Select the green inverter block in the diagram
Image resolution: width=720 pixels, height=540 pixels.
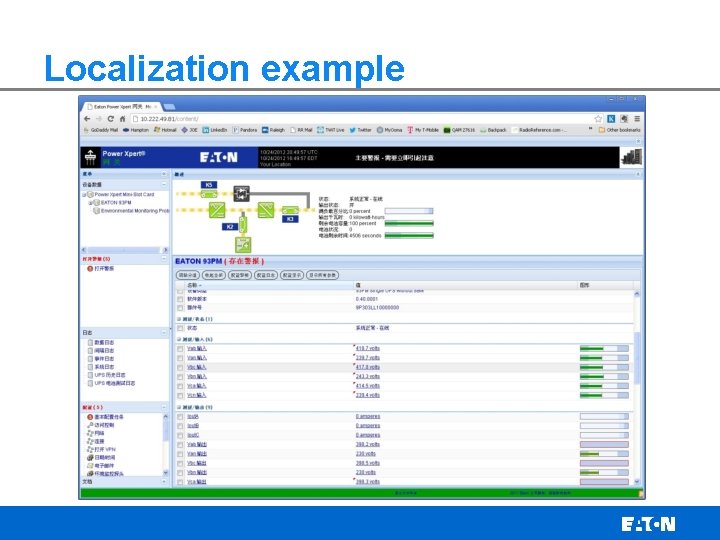tap(266, 210)
